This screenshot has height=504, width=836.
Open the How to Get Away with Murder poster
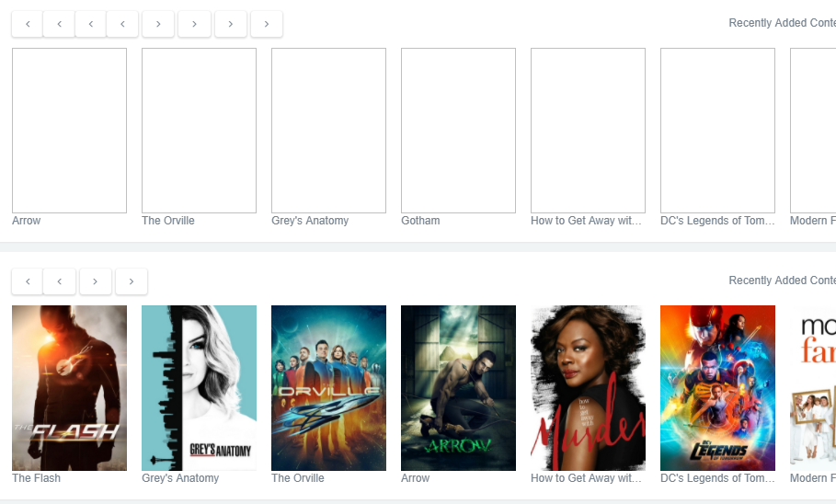pyautogui.click(x=588, y=388)
